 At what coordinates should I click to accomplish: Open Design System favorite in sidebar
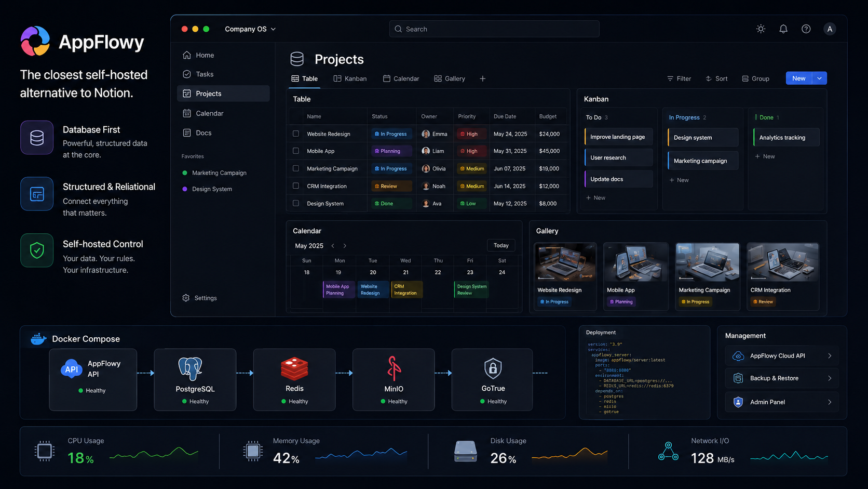tap(208, 189)
